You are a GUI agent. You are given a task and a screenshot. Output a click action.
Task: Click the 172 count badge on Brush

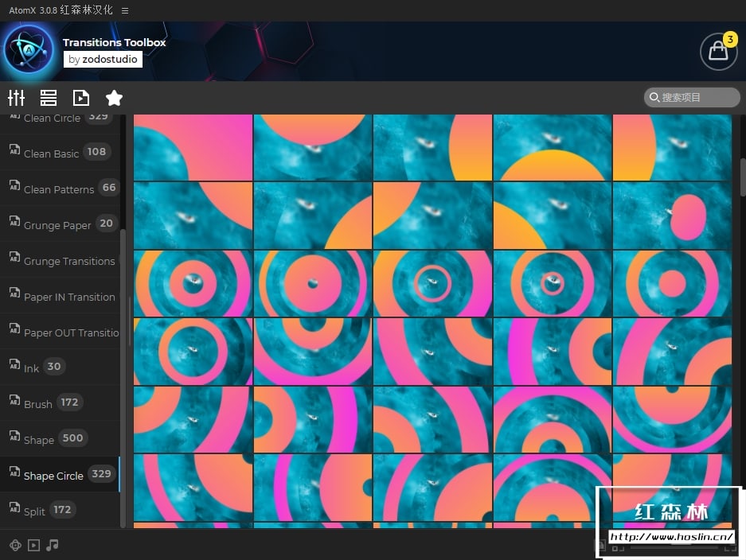(69, 402)
